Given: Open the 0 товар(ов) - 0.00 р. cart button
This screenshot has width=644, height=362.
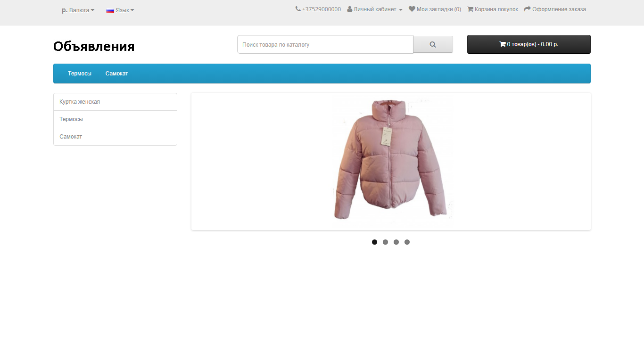Looking at the screenshot, I should [x=529, y=44].
